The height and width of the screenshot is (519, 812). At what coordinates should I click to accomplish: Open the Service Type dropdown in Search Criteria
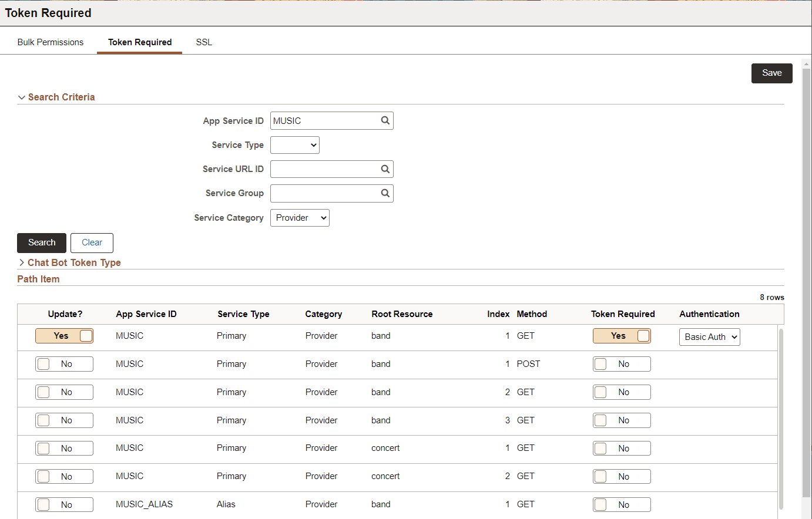pyautogui.click(x=295, y=145)
